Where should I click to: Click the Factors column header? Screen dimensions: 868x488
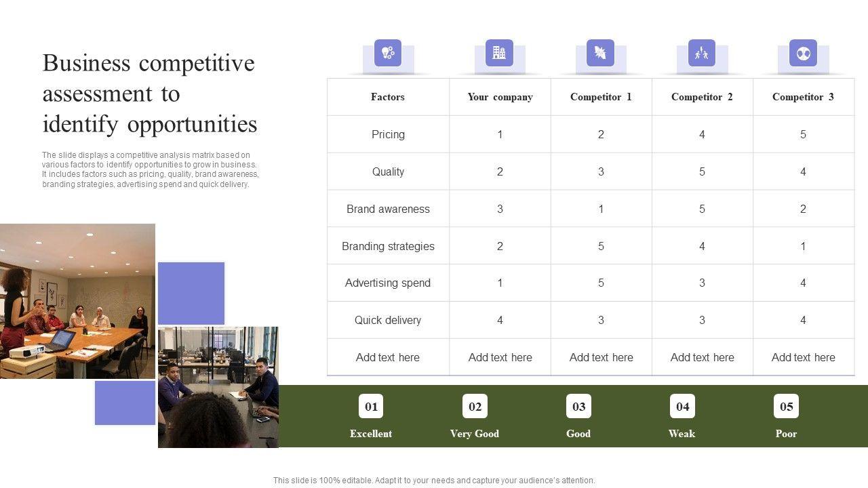click(388, 97)
